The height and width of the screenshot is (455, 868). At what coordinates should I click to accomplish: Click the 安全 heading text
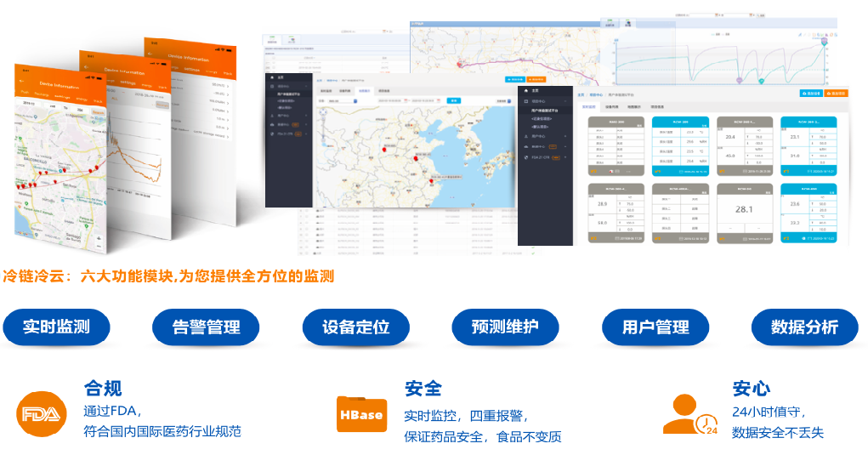(423, 389)
